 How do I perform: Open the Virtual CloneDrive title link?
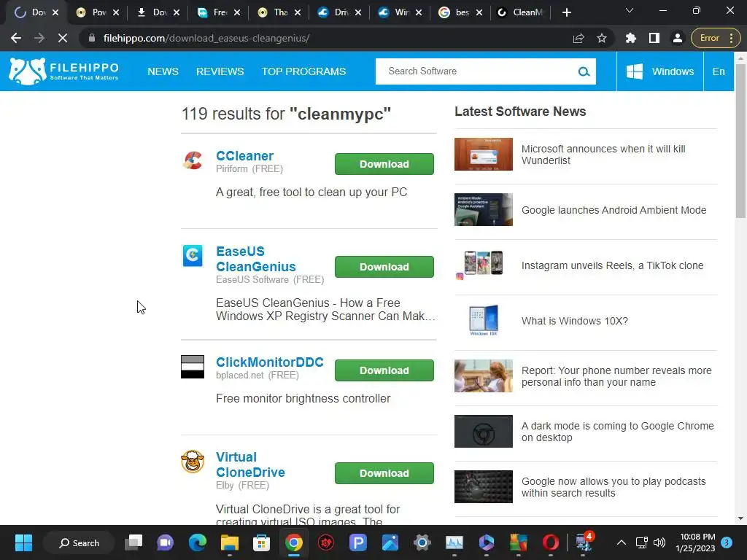pyautogui.click(x=251, y=464)
